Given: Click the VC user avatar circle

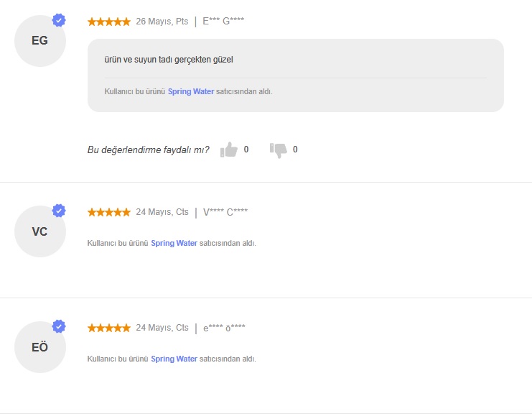Looking at the screenshot, I should (40, 231).
